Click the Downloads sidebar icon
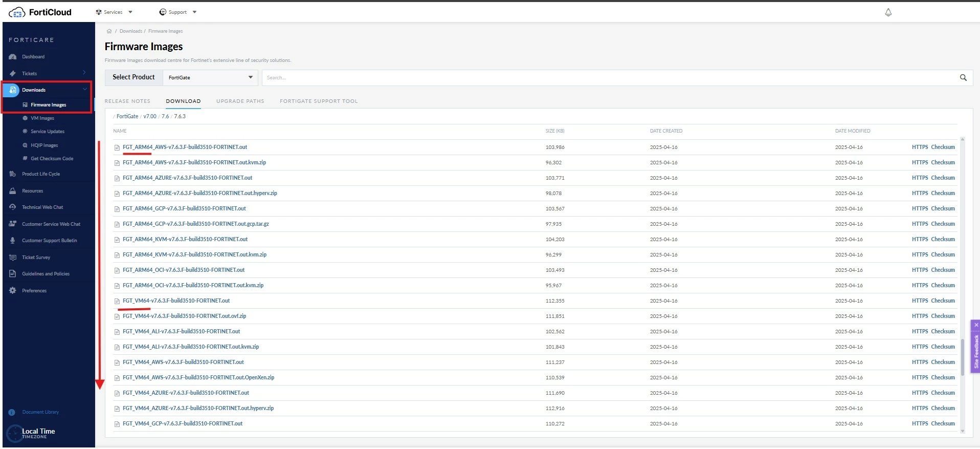 (x=12, y=90)
